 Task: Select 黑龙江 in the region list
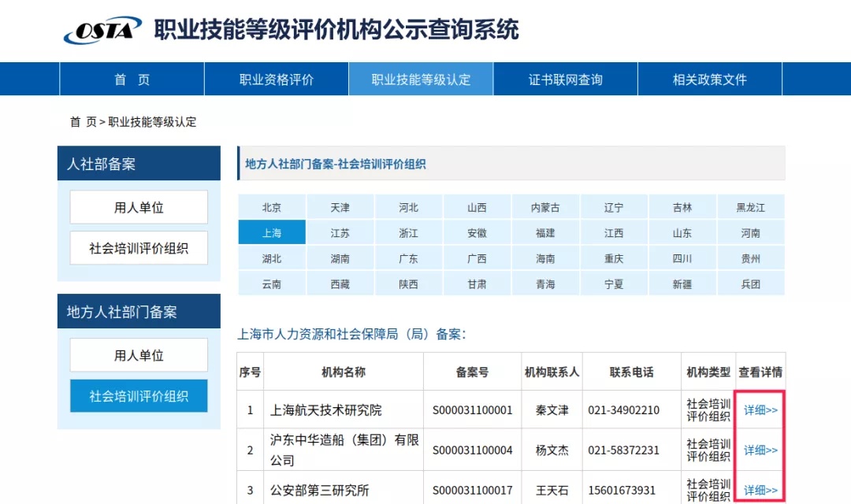click(750, 208)
